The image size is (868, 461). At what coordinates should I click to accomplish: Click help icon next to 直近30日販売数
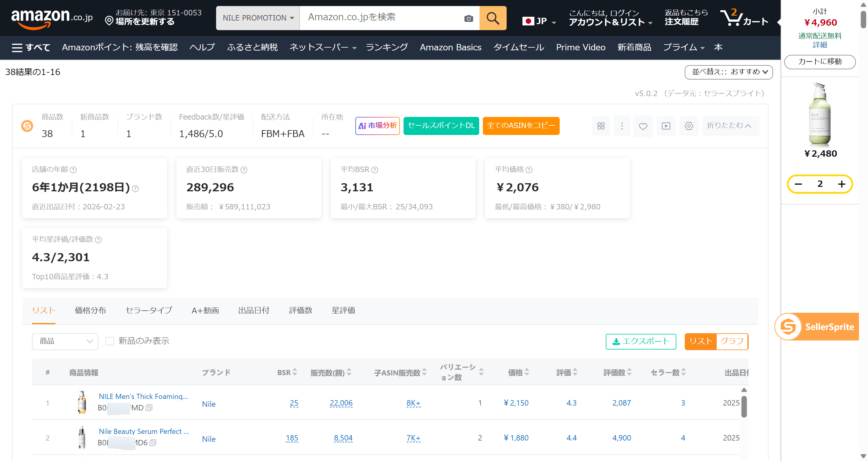click(244, 170)
